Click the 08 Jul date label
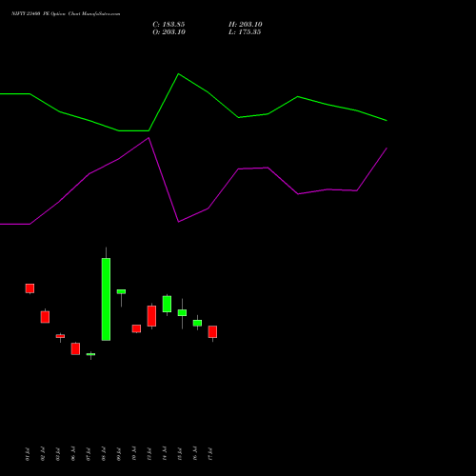This screenshot has width=476, height=476. click(x=104, y=454)
